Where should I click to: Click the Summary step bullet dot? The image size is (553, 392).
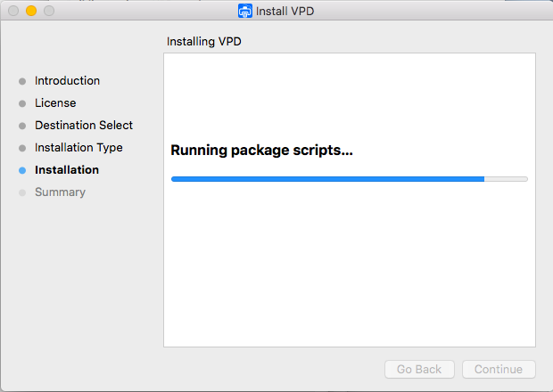[22, 192]
